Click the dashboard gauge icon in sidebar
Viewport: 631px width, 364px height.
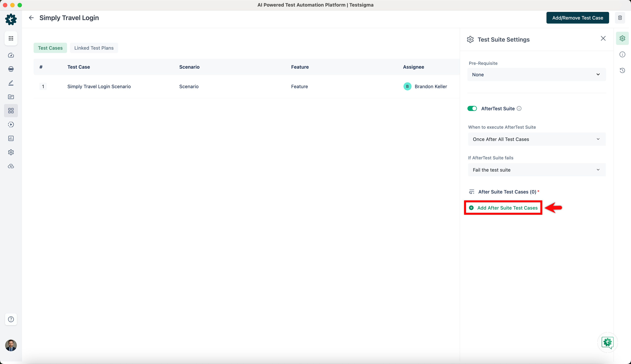point(11,55)
